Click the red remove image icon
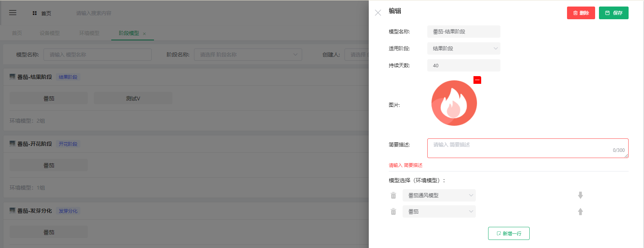 point(477,80)
